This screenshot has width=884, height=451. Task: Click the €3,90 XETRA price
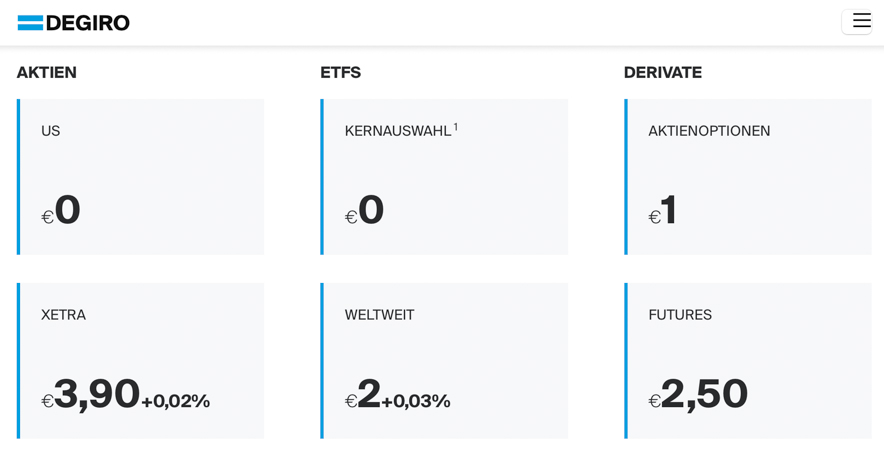pos(91,395)
